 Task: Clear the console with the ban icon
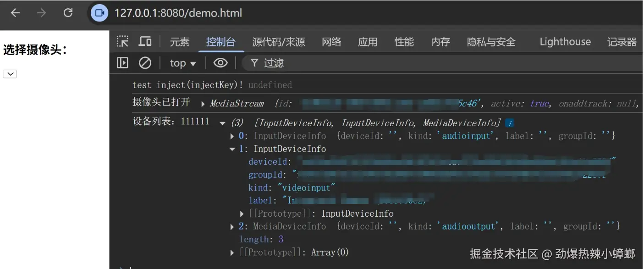tap(145, 63)
